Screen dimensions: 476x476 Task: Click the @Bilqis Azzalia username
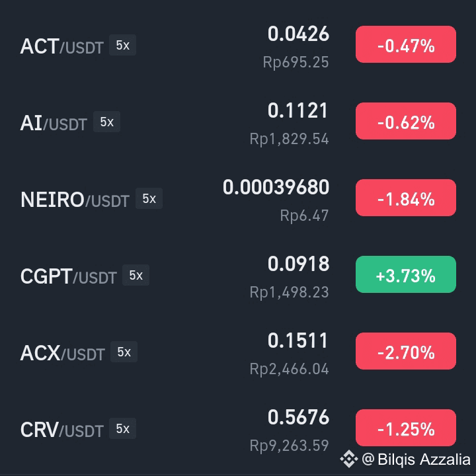(x=416, y=459)
